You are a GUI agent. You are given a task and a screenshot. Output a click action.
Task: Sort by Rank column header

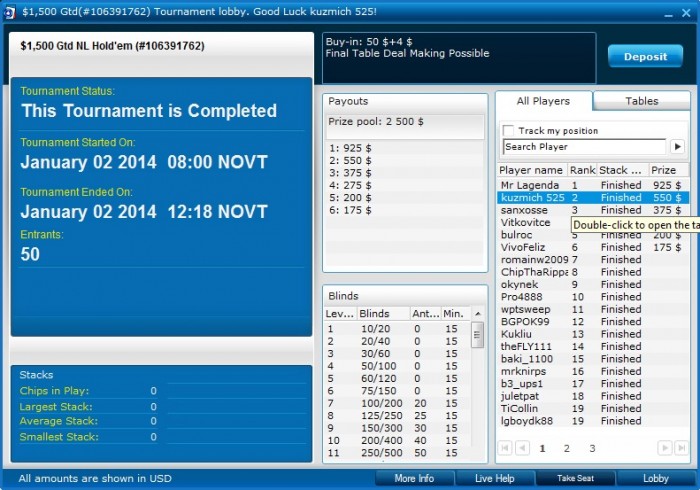point(582,170)
